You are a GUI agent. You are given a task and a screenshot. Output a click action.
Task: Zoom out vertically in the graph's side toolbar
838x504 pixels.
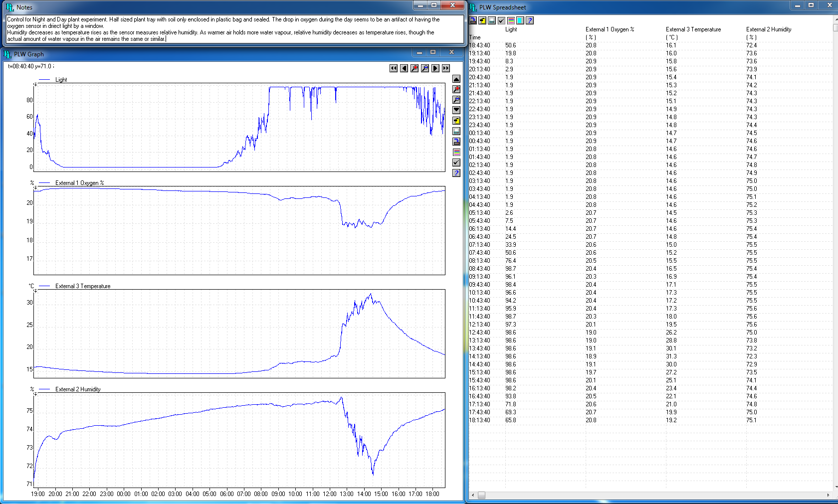point(456,100)
